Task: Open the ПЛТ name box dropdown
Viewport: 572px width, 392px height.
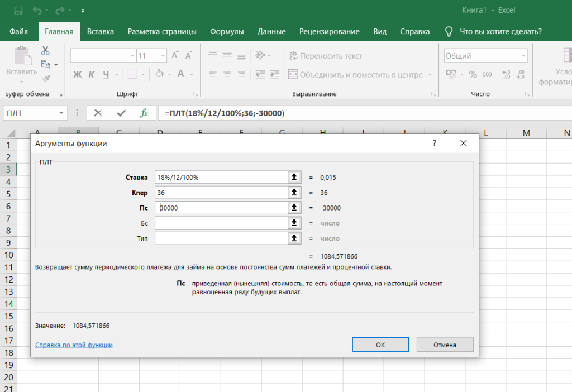Action: [x=61, y=113]
